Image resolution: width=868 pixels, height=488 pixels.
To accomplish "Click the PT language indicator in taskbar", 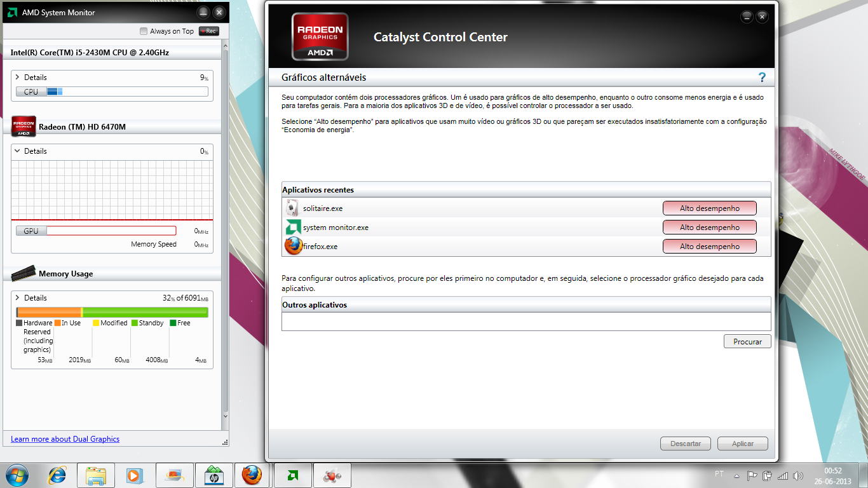I will [x=719, y=474].
